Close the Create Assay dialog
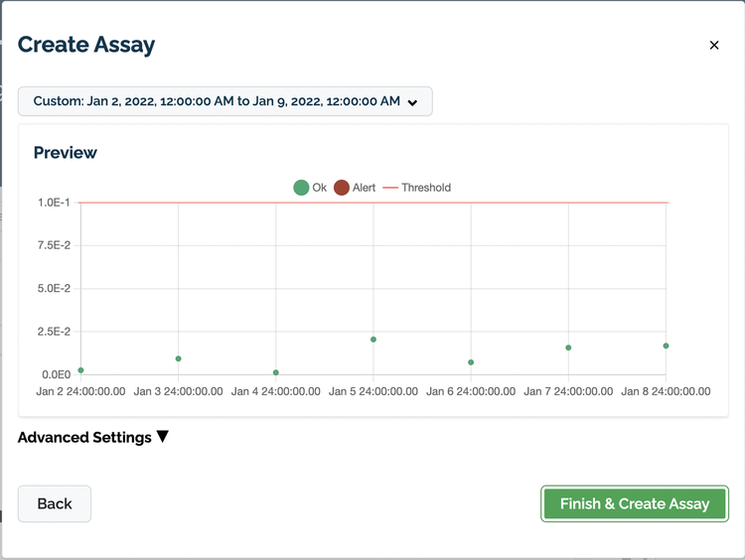Viewport: 745px width, 560px height. 713,45
